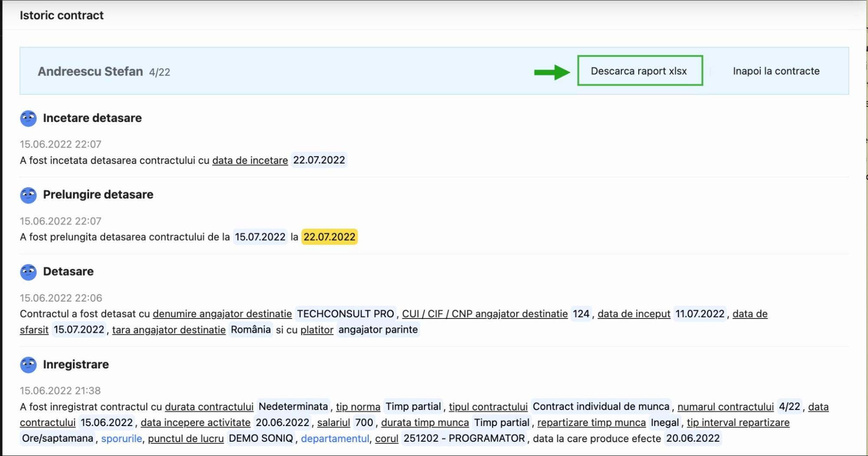
Task: Select the România value
Action: (x=251, y=330)
